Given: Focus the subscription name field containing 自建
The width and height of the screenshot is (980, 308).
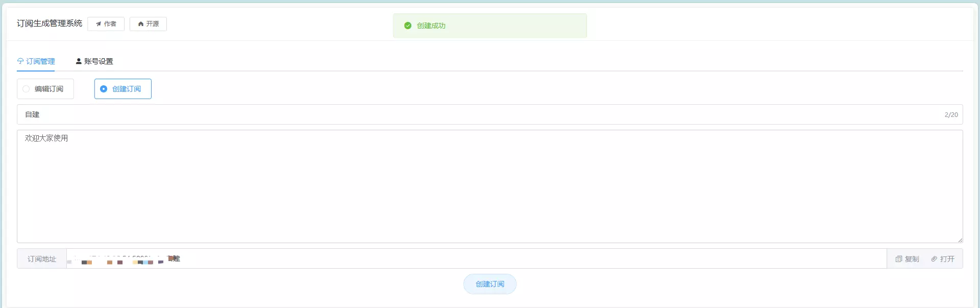Looking at the screenshot, I should click(x=489, y=114).
